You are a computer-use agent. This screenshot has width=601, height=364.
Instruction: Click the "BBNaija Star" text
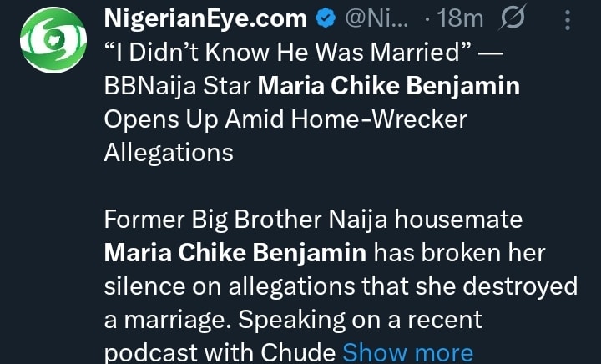coord(177,86)
